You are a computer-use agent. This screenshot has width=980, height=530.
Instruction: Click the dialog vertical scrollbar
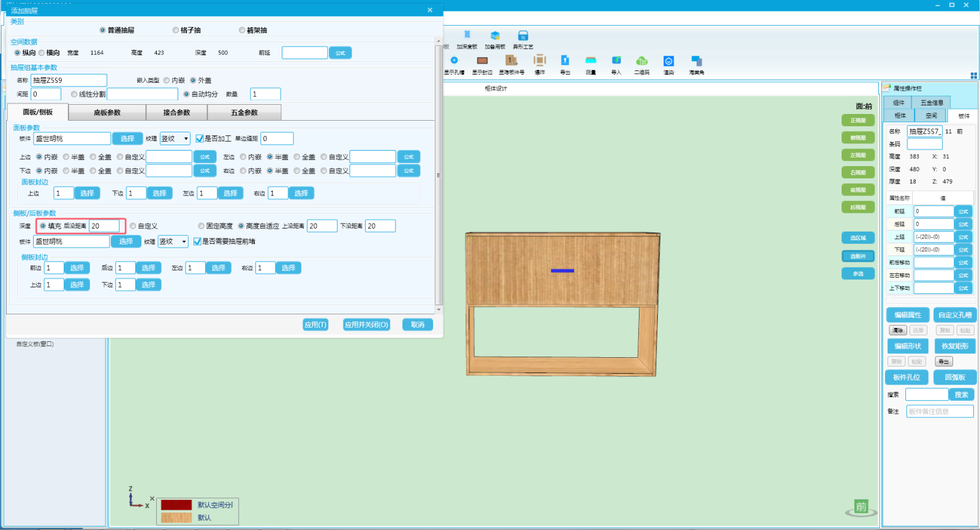pyautogui.click(x=438, y=175)
